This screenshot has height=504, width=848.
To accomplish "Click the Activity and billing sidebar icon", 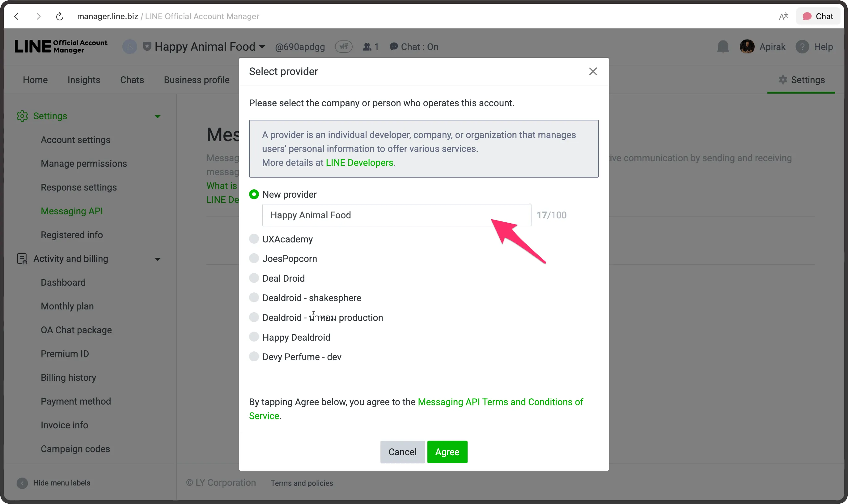I will pos(22,258).
